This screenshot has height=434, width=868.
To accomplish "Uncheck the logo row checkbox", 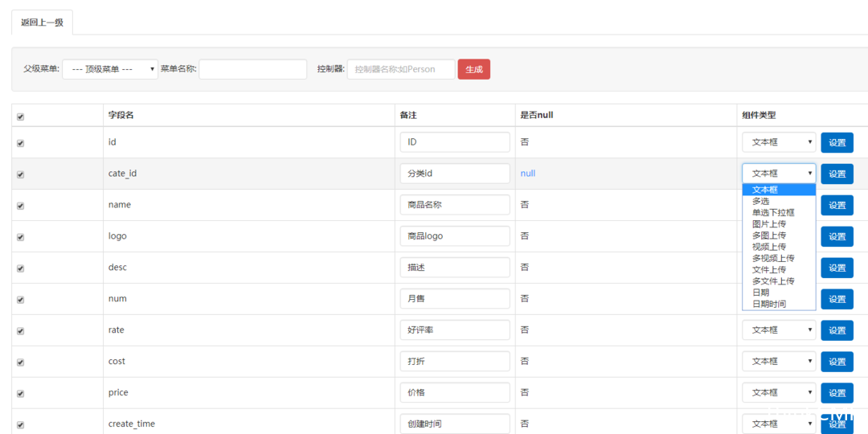I will pyautogui.click(x=20, y=237).
